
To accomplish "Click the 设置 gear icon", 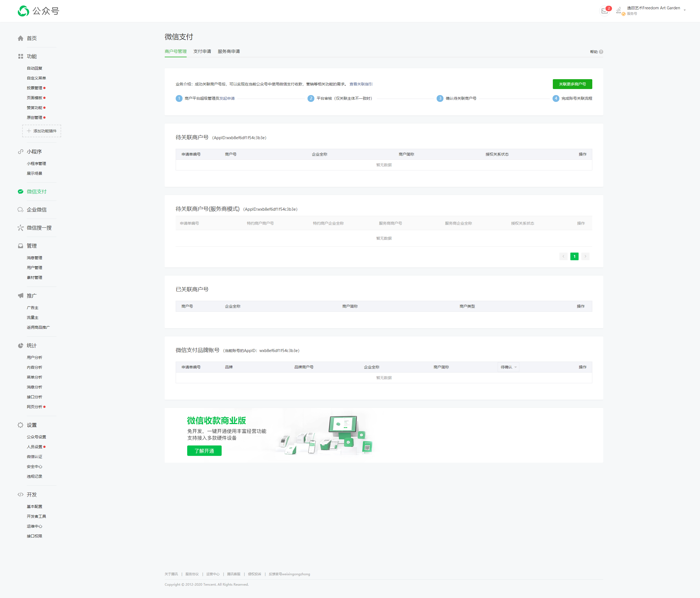I will point(21,425).
